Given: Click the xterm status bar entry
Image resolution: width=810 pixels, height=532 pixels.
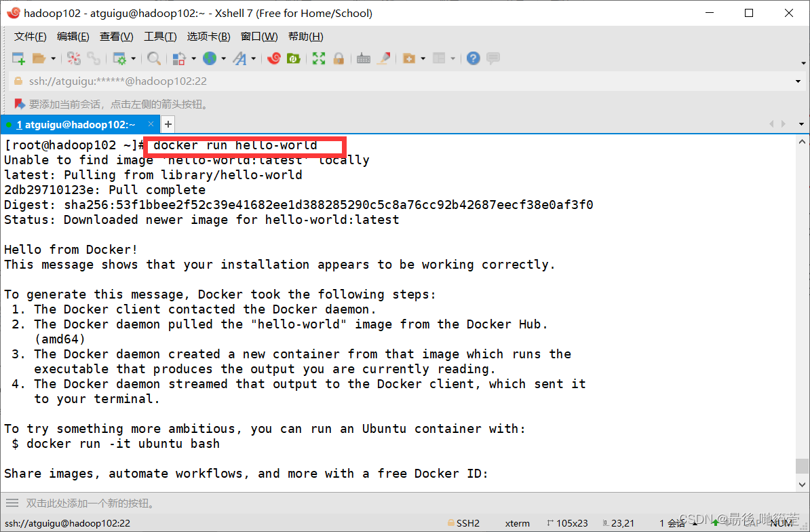Looking at the screenshot, I should click(517, 523).
